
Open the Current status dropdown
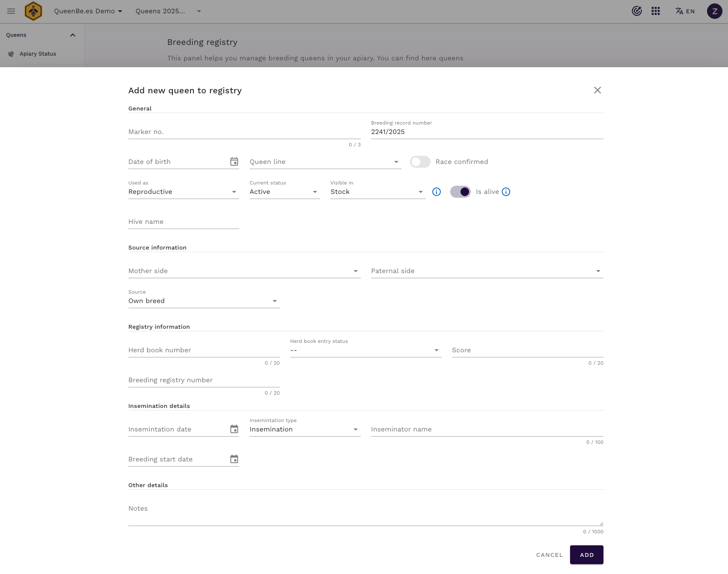point(284,192)
